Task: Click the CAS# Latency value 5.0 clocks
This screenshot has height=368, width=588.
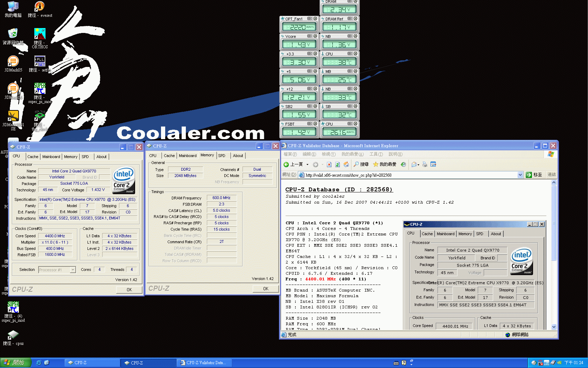Action: tap(222, 211)
